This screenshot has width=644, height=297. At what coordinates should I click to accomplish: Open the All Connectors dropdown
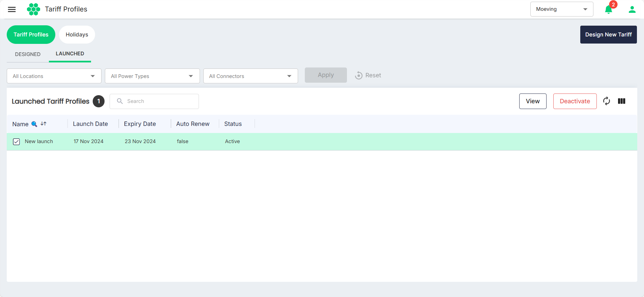coord(251,76)
